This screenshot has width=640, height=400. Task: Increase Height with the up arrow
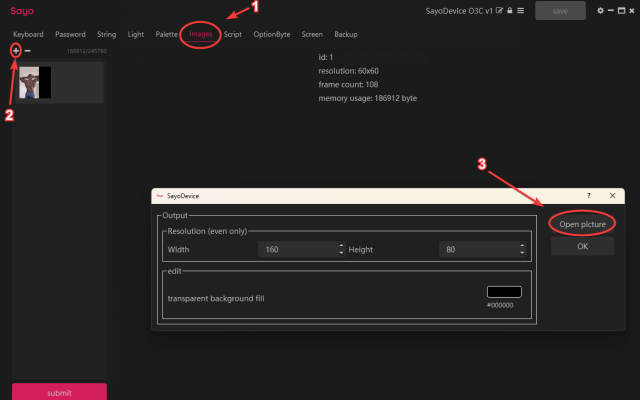coord(522,245)
